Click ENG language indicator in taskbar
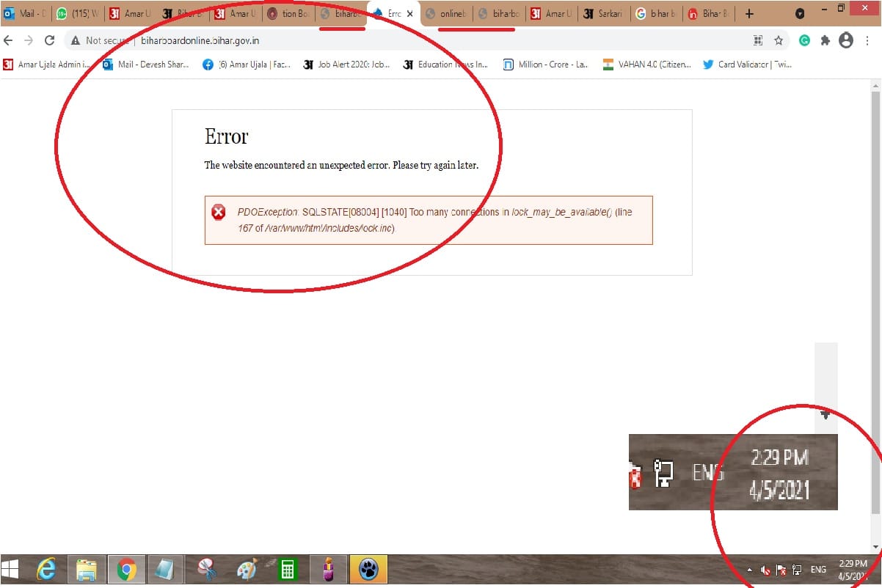 coord(818,570)
